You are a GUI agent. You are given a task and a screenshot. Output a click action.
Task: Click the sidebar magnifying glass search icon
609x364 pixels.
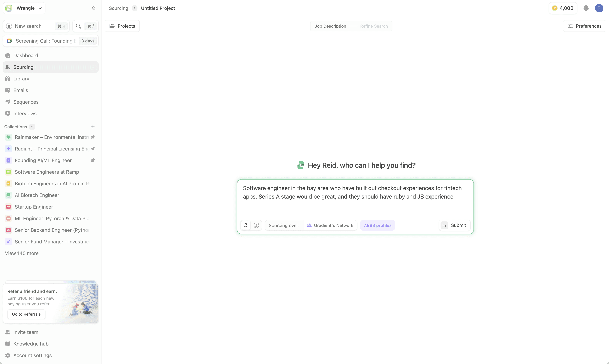[78, 26]
